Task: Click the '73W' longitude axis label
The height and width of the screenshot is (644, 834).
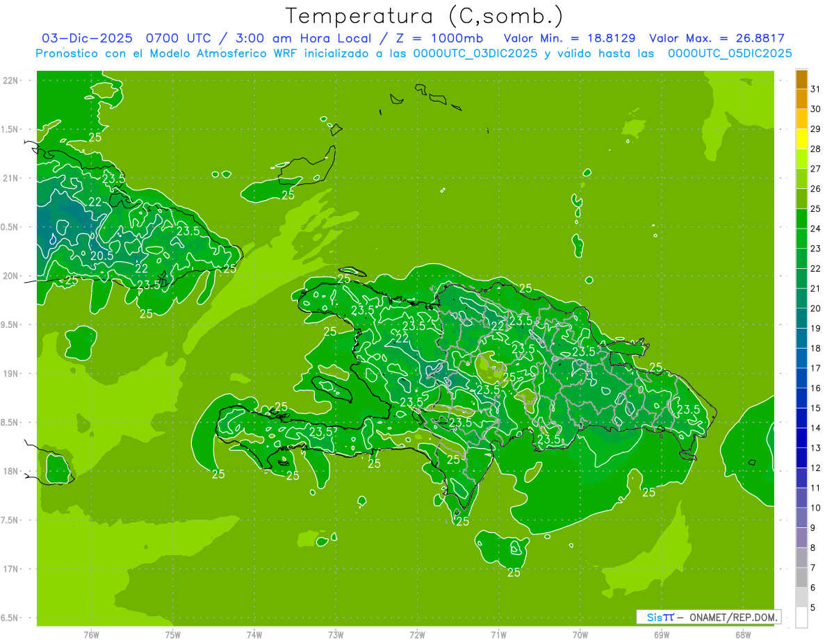Action: (x=336, y=634)
